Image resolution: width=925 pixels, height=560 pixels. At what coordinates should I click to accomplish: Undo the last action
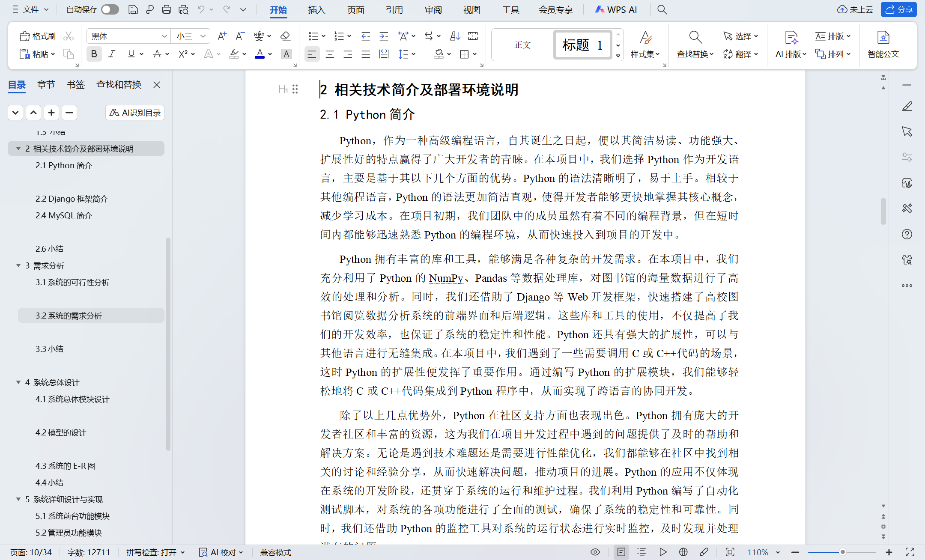201,9
